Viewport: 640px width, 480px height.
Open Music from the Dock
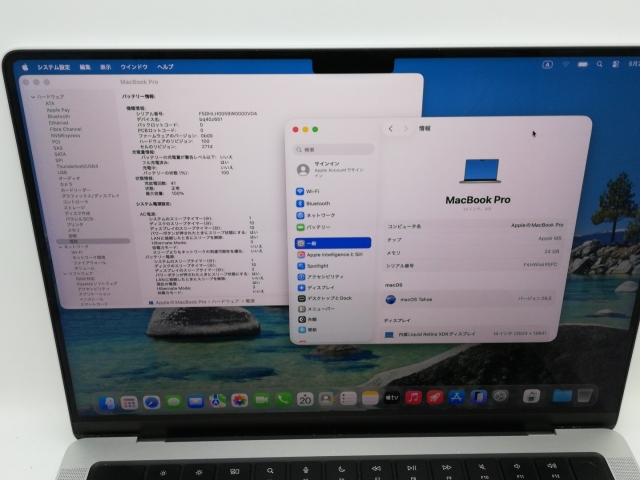pos(413,397)
